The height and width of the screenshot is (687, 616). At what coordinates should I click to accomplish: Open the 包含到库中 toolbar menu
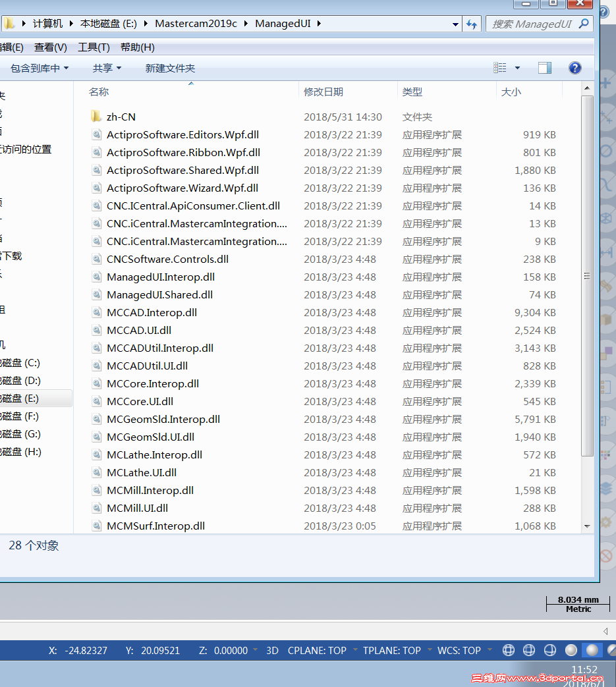tap(40, 68)
